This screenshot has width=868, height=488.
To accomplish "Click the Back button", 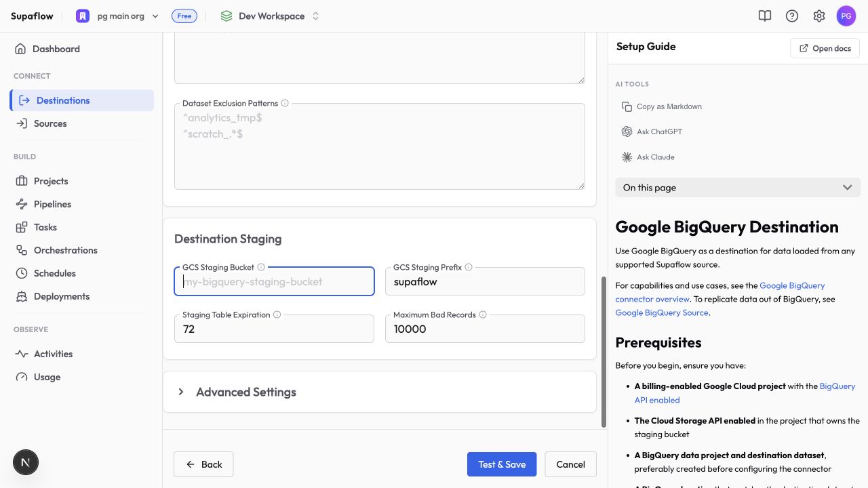I will pos(203,464).
